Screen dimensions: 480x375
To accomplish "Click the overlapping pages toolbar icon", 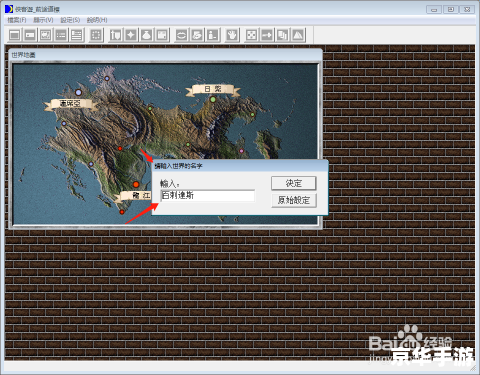I will (x=282, y=35).
